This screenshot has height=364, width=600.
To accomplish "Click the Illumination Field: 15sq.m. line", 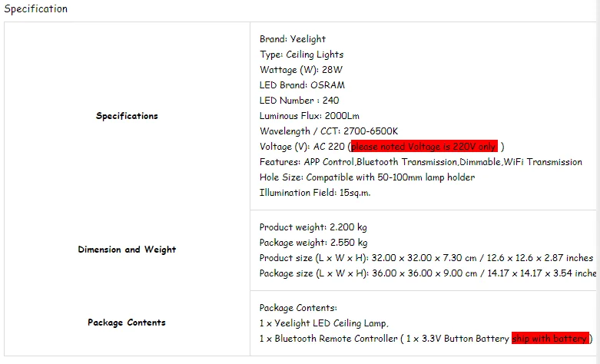I will [x=314, y=193].
